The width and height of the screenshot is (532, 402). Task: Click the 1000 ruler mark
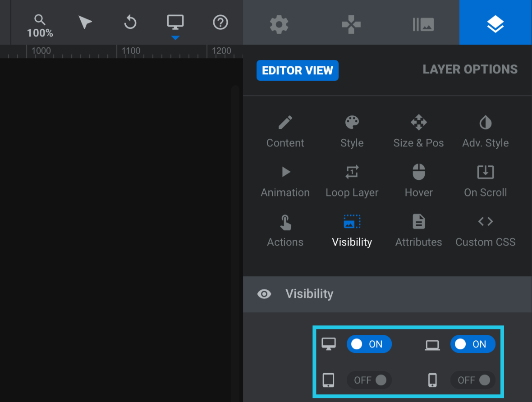pos(41,50)
